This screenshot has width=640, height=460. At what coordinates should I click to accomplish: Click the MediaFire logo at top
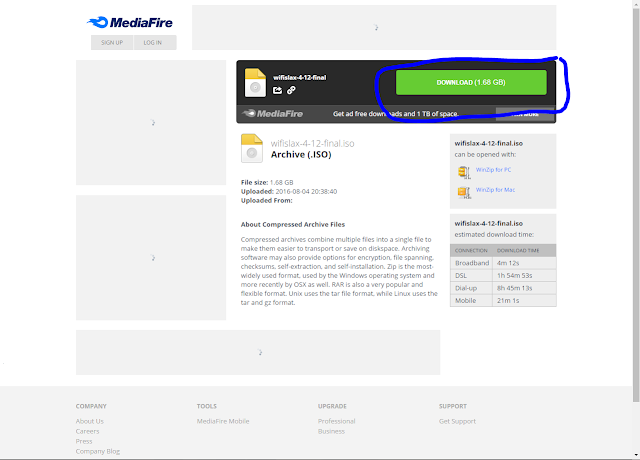[x=130, y=22]
